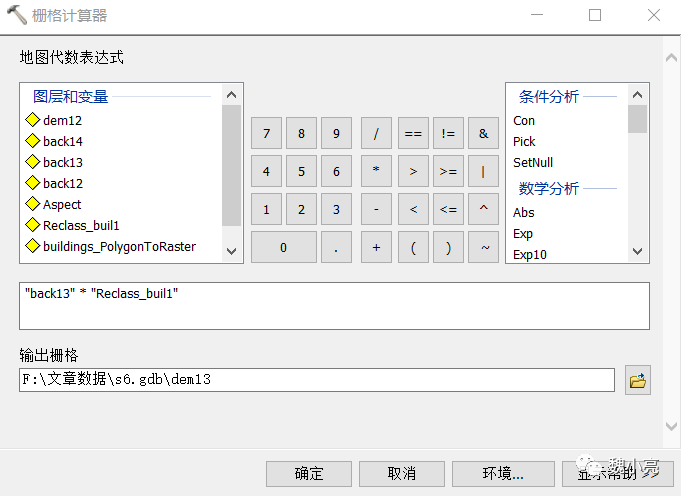
Task: Click the number 4 key
Action: 266,171
